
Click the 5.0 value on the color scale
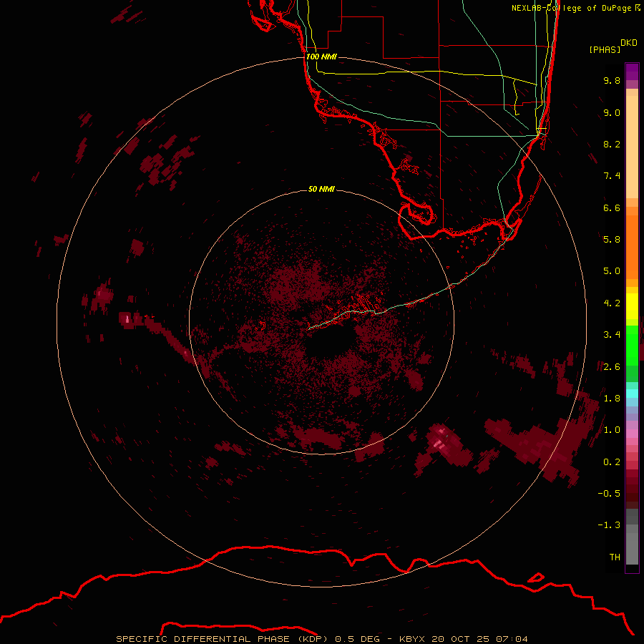[612, 271]
